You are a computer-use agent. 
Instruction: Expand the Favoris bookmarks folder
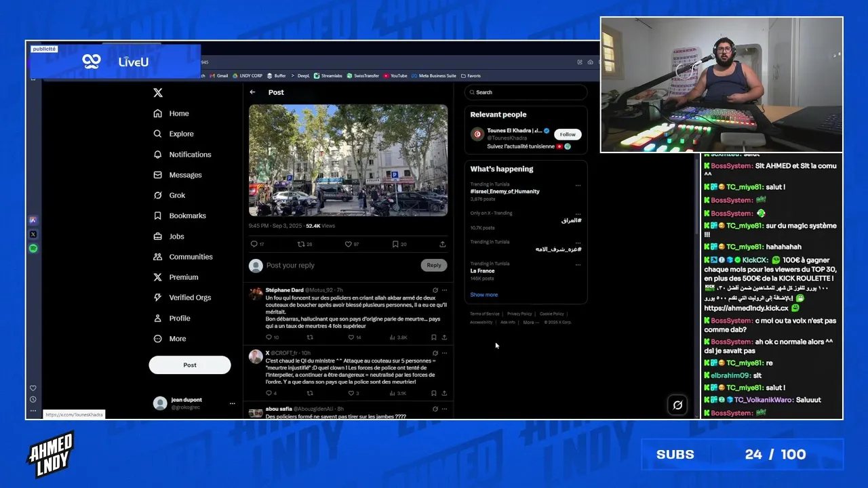pyautogui.click(x=471, y=76)
